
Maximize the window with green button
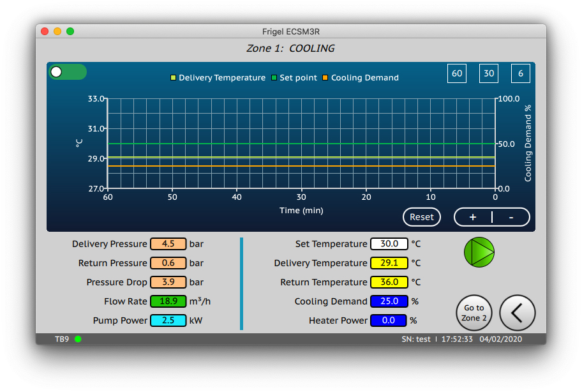point(70,31)
